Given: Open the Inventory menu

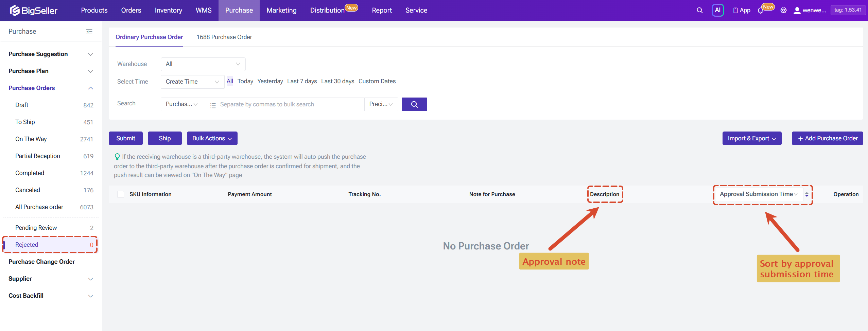Looking at the screenshot, I should pos(168,10).
